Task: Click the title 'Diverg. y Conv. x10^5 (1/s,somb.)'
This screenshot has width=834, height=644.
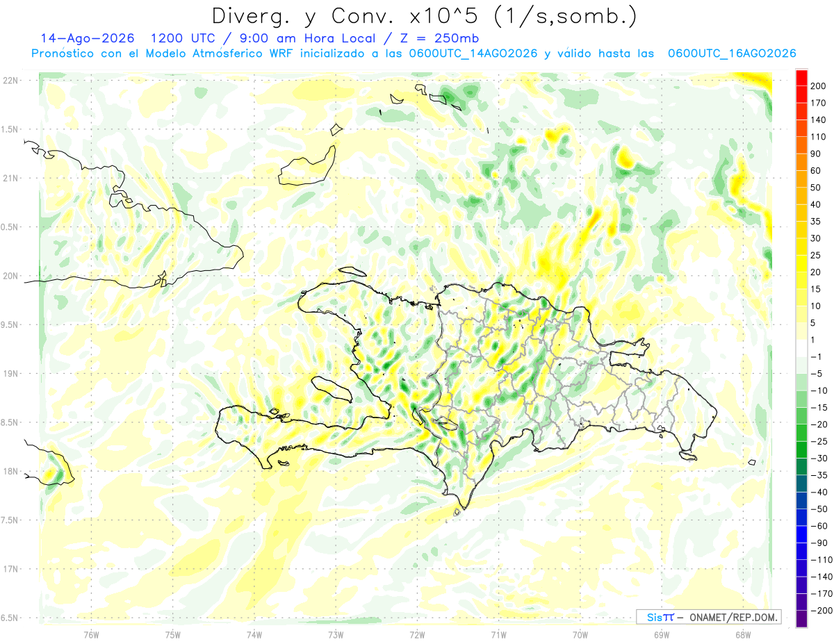Action: [x=424, y=15]
